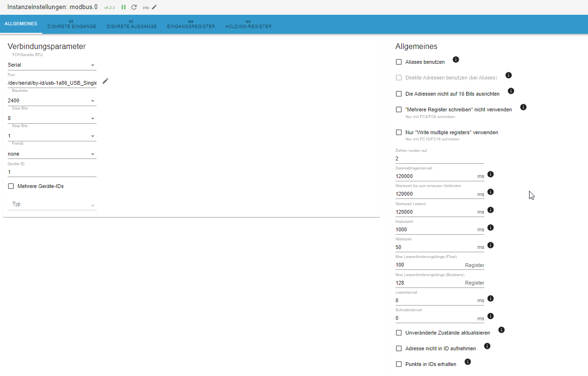Enable Mehrere Geräte-IDs checkbox

(x=11, y=186)
